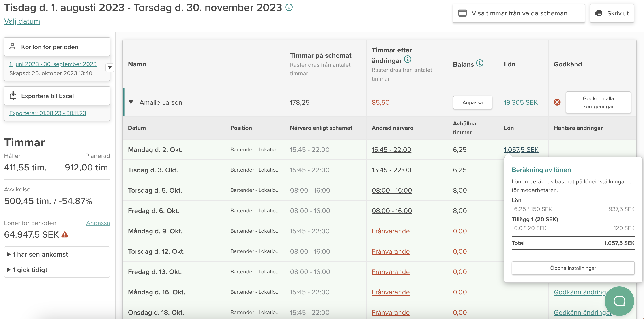644x319 pixels.
Task: Open 1.057,5 SEK salary link
Action: (x=521, y=150)
